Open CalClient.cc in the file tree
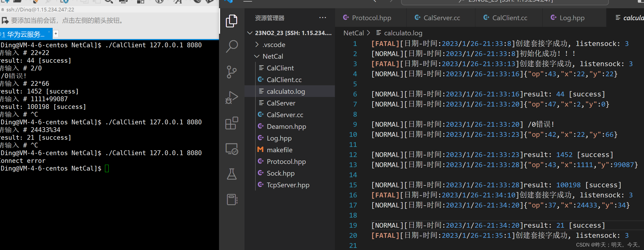This screenshot has width=644, height=250. 290,80
